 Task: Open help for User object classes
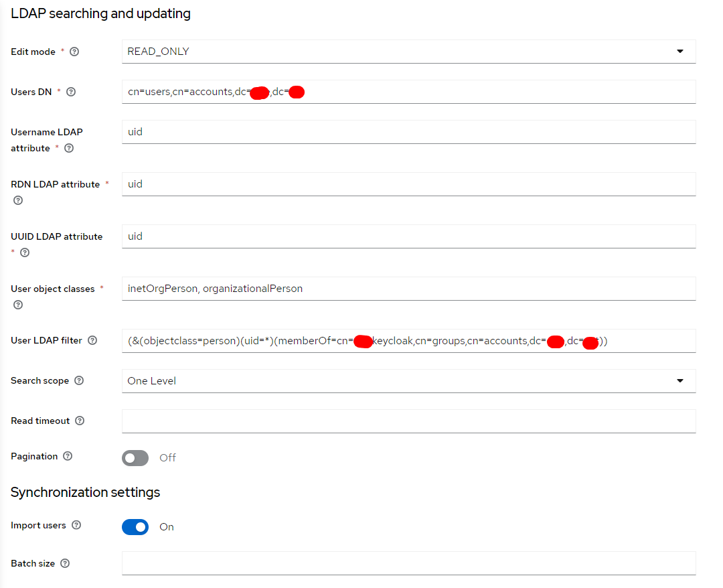[18, 305]
